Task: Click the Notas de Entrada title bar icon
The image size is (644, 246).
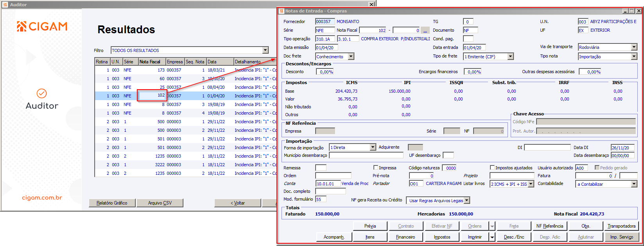Action: coord(281,11)
